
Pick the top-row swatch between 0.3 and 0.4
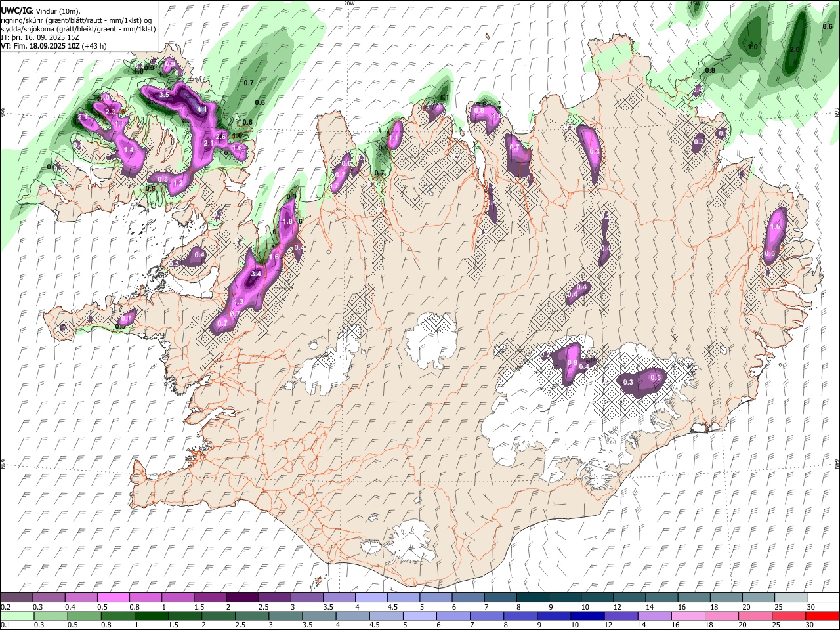(49, 597)
